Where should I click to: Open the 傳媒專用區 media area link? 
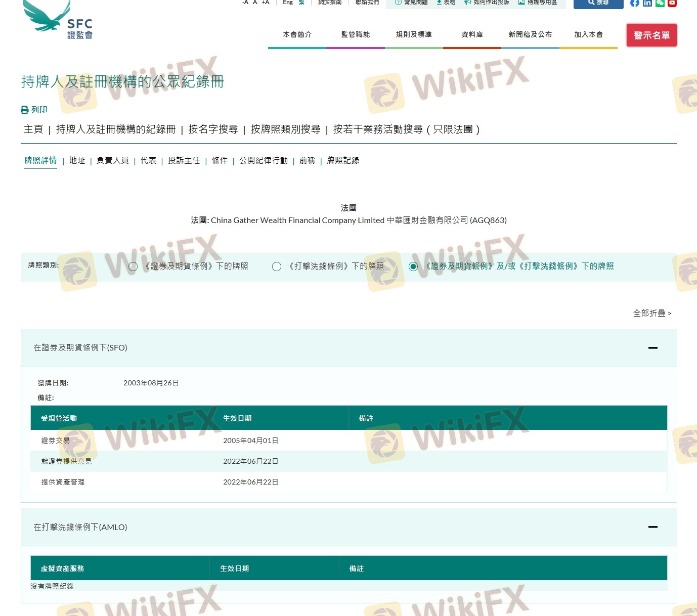click(537, 3)
